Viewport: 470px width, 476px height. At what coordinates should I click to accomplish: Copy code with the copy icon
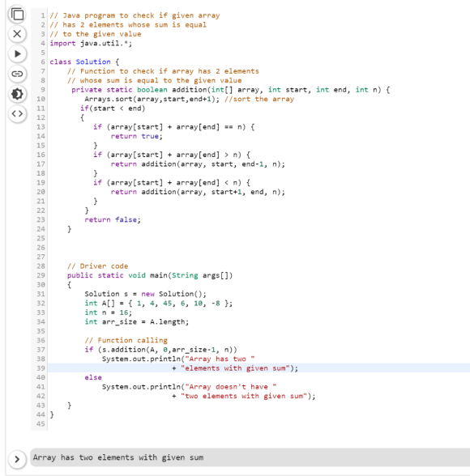pyautogui.click(x=17, y=15)
